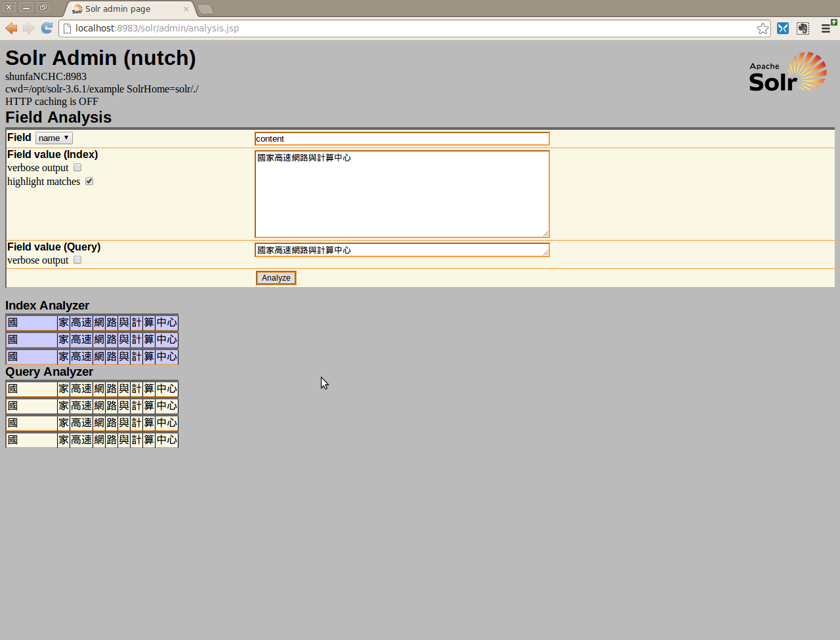The image size is (840, 640).
Task: Focus the field name input containing content
Action: pyautogui.click(x=402, y=138)
